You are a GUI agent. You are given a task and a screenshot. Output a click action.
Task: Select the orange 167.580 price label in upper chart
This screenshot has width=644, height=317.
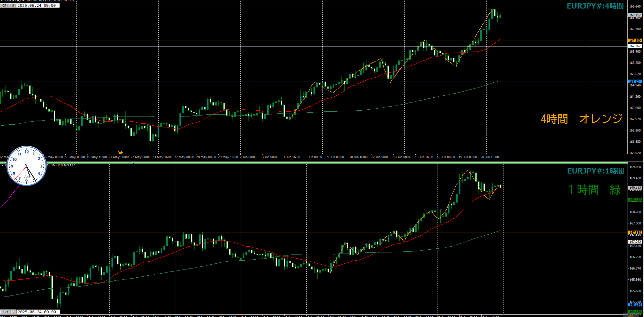coord(635,41)
